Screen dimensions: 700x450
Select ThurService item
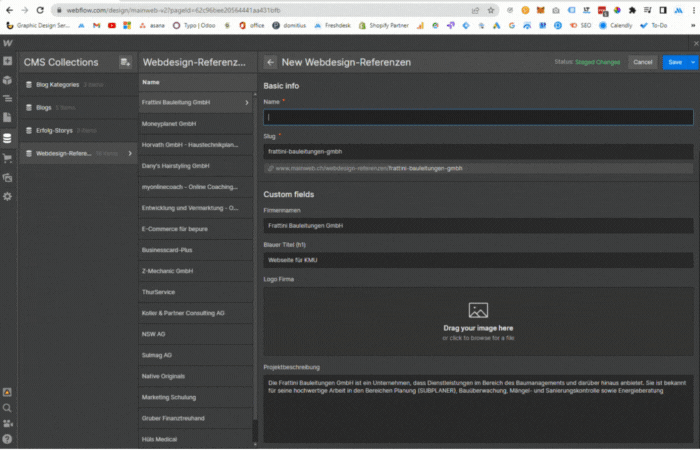click(196, 292)
